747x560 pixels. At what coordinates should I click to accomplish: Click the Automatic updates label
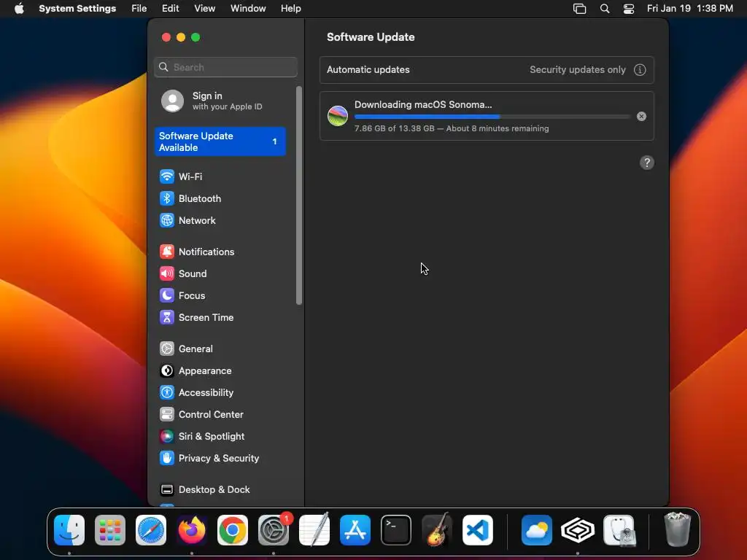(368, 70)
